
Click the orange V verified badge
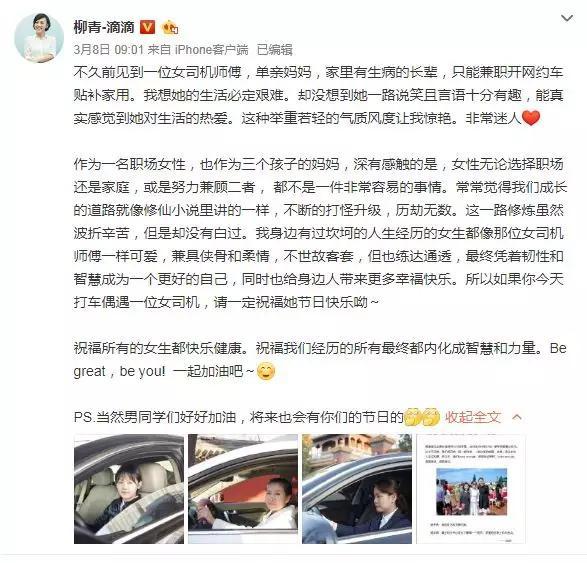tap(147, 27)
